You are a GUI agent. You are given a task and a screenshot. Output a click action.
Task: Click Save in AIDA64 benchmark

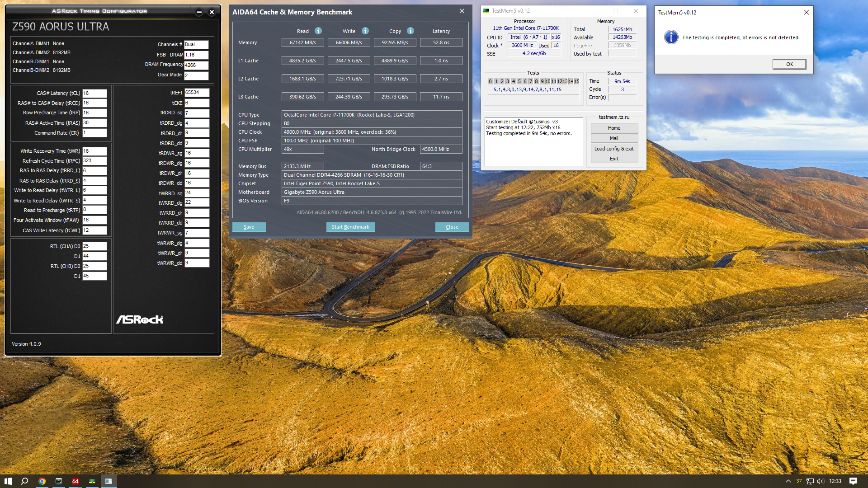coord(249,227)
